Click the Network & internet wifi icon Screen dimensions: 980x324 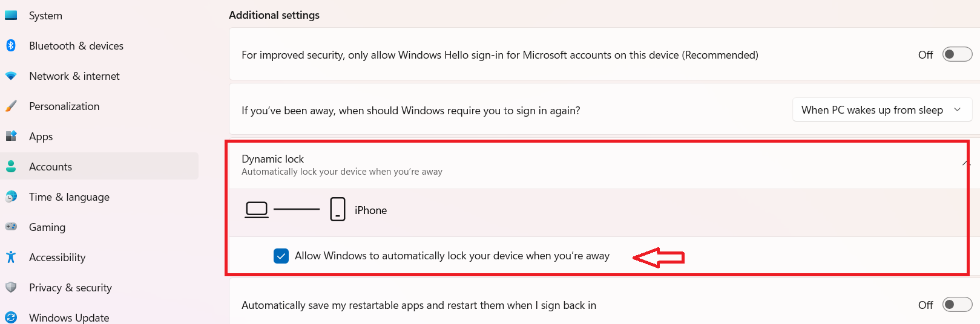(11, 76)
